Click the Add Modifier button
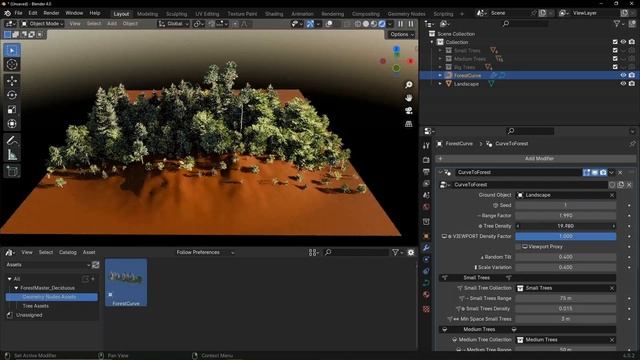This screenshot has height=360, width=640. (x=536, y=158)
